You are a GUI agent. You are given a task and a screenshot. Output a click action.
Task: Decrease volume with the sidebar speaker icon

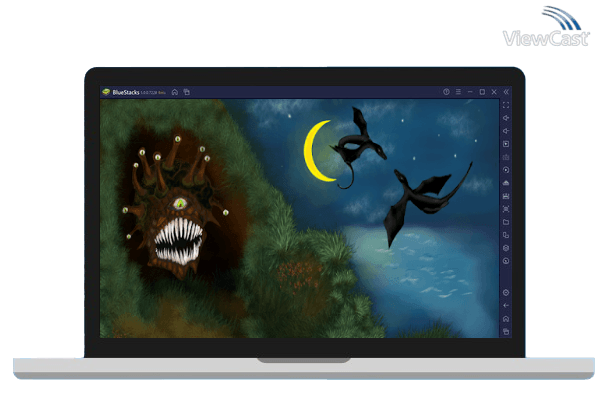tap(506, 131)
